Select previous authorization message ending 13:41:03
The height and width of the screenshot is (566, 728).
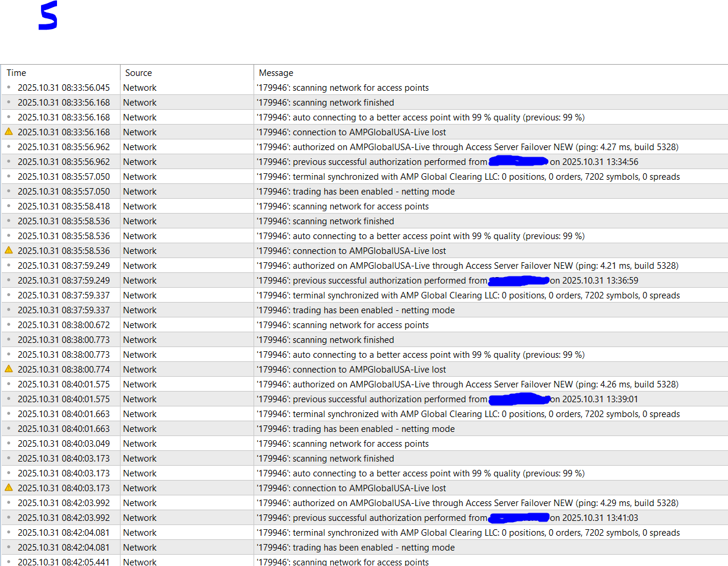coord(447,518)
